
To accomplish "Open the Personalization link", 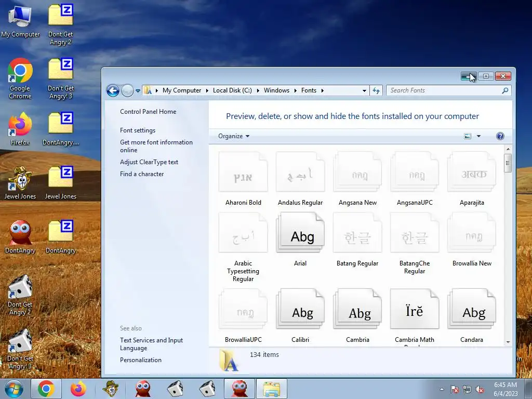I will (140, 360).
